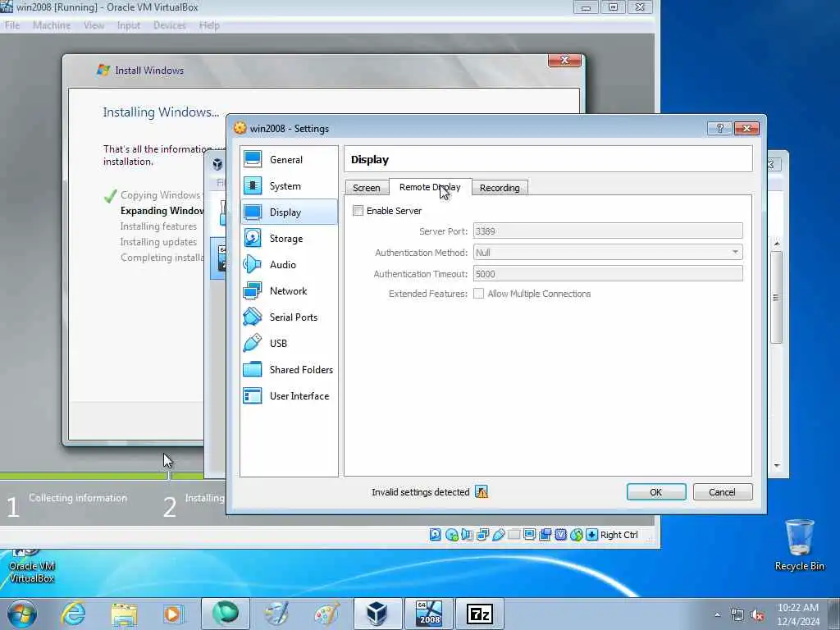
Task: Open the Serial Ports settings category
Action: [289, 317]
